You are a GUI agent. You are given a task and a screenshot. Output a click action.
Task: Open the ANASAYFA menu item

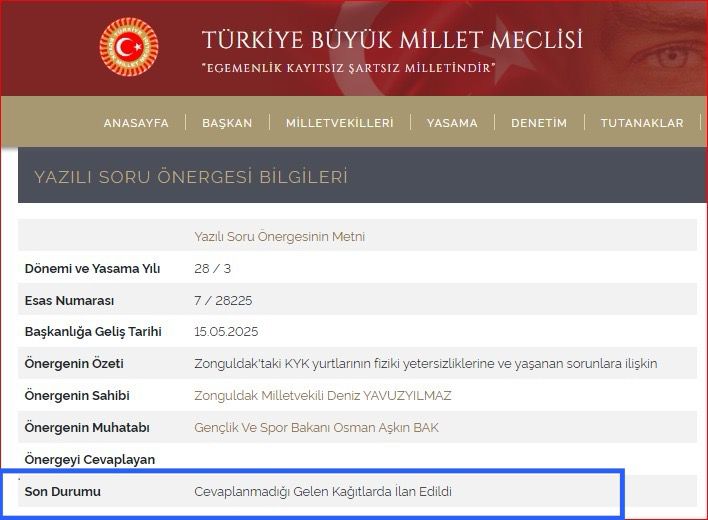136,123
